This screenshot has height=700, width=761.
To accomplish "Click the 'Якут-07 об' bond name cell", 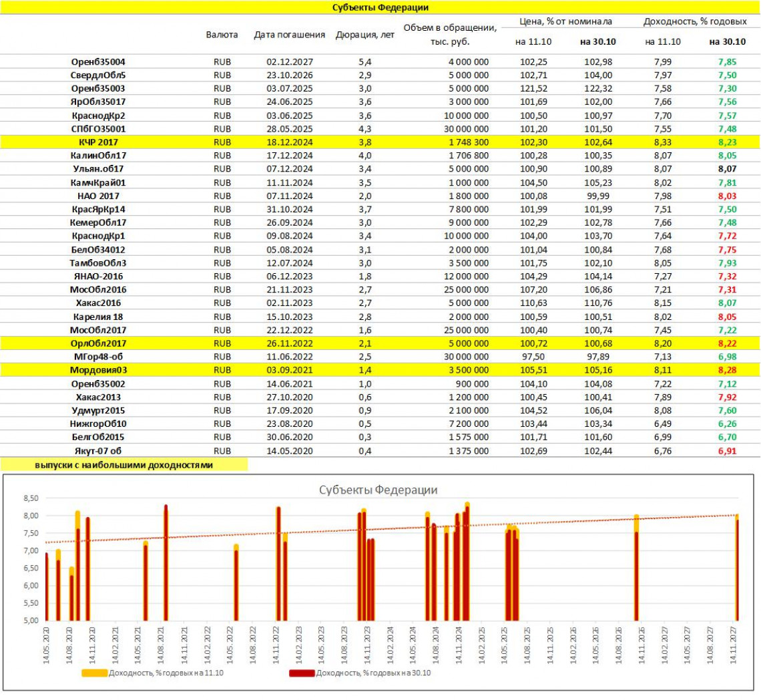I will [98, 451].
